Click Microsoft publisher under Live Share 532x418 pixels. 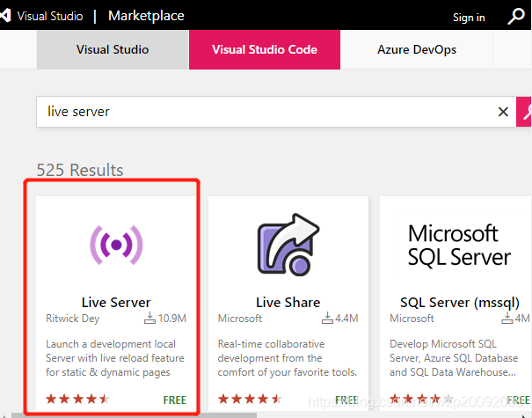pyautogui.click(x=240, y=319)
